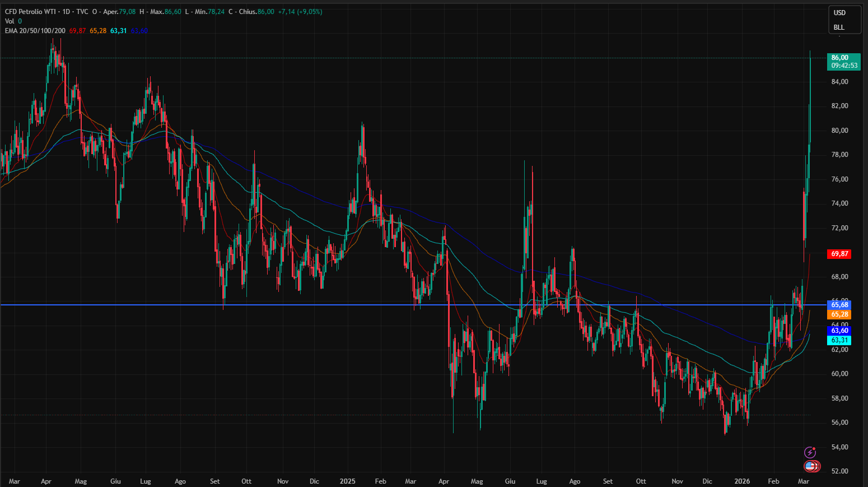Click the Vol indicator label
This screenshot has width=868, height=487.
pos(10,21)
